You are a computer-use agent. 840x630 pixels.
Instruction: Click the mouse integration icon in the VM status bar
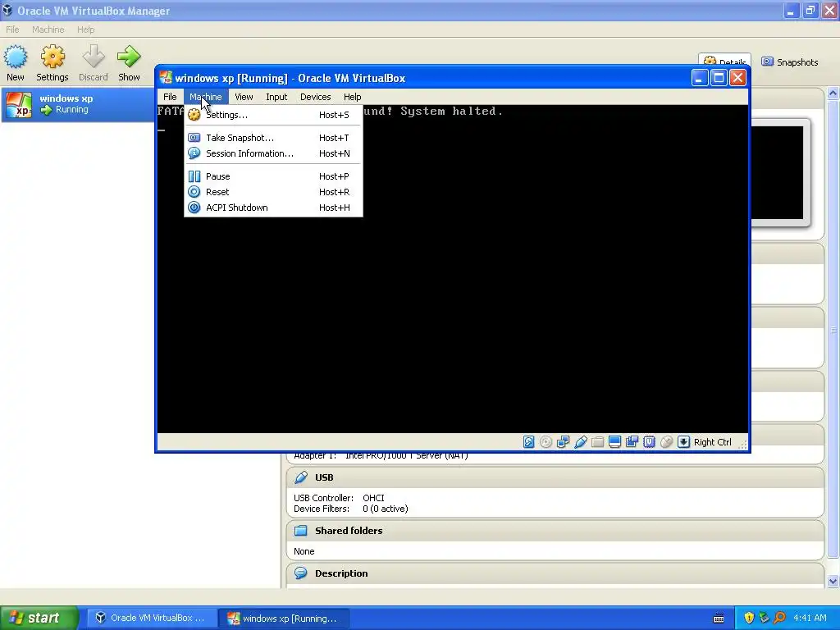(666, 442)
